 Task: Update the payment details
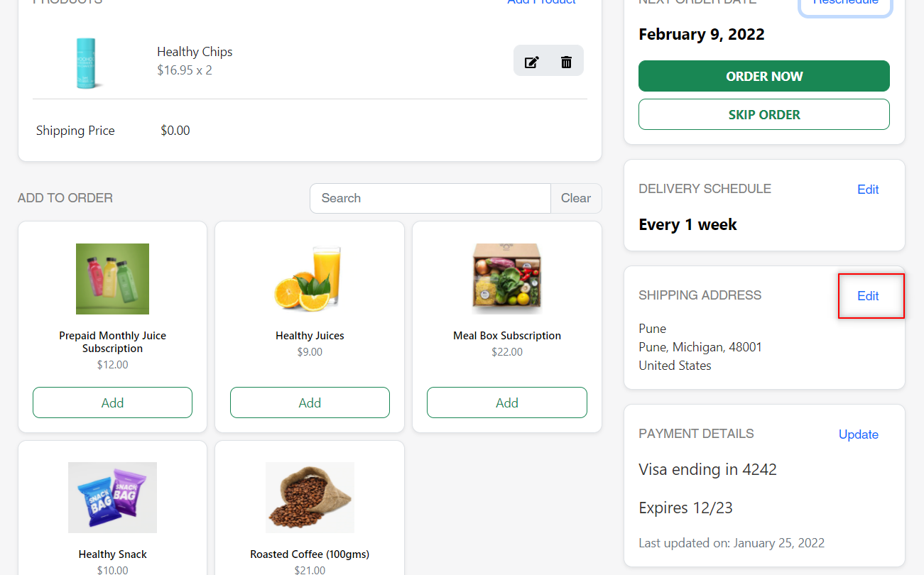[x=859, y=434]
